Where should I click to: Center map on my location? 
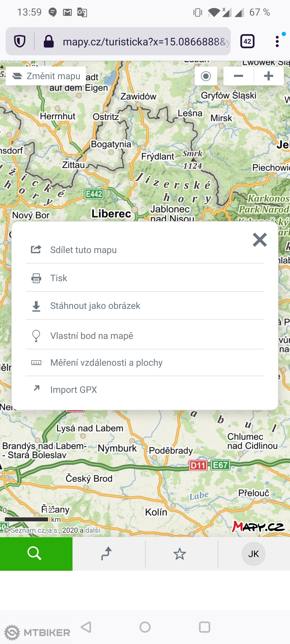point(206,76)
